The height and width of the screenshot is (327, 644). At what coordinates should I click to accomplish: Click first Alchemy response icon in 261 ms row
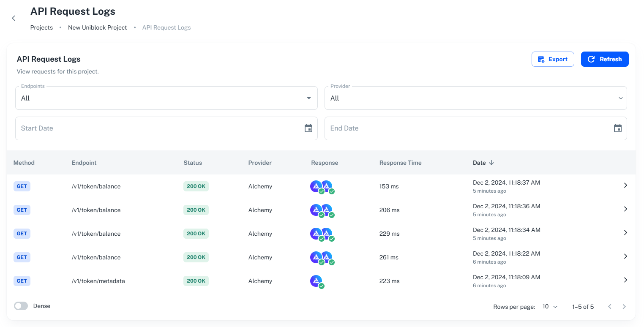(316, 257)
